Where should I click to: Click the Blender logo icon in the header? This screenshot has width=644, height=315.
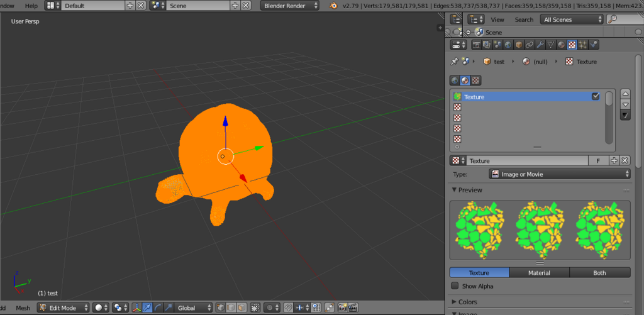click(x=334, y=6)
